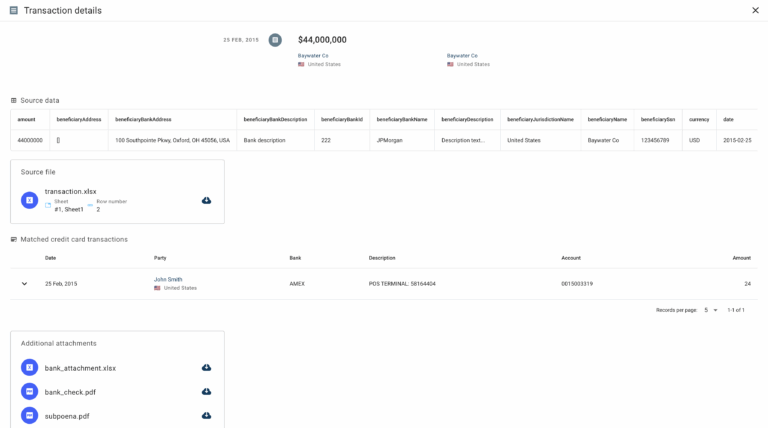This screenshot has width=768, height=428.
Task: Click the bank_attachment.xlsx file icon
Action: (x=30, y=368)
